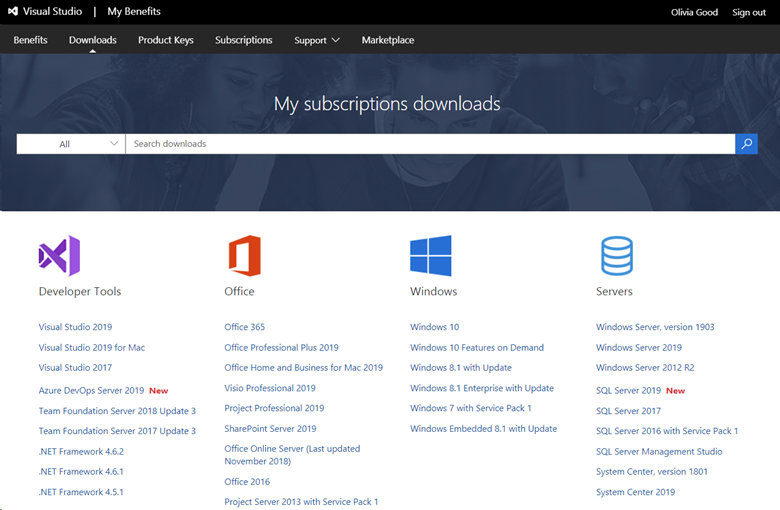Open Visual Studio 2017 link
This screenshot has width=780, height=510.
(76, 367)
